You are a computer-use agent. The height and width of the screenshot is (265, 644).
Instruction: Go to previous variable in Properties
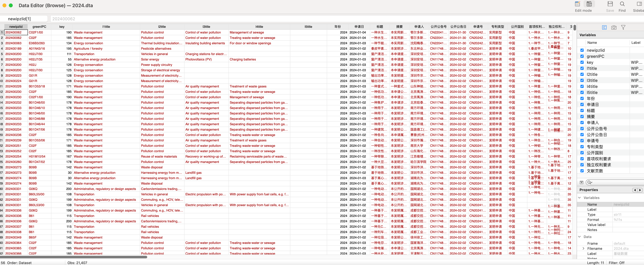click(x=635, y=190)
